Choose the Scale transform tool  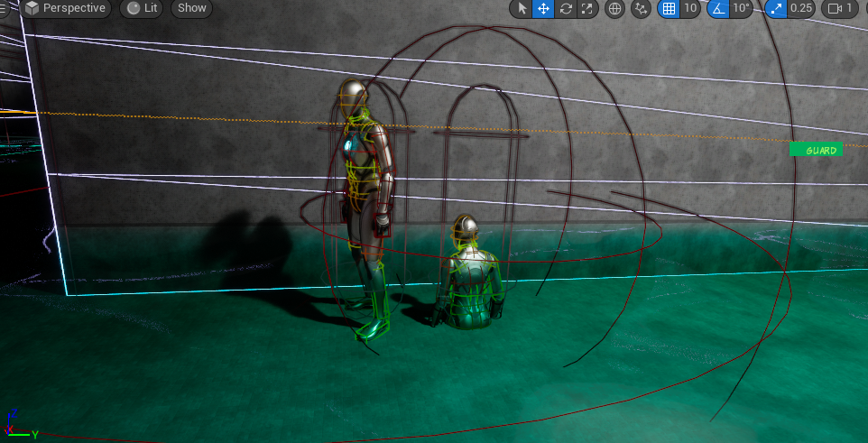pos(587,8)
